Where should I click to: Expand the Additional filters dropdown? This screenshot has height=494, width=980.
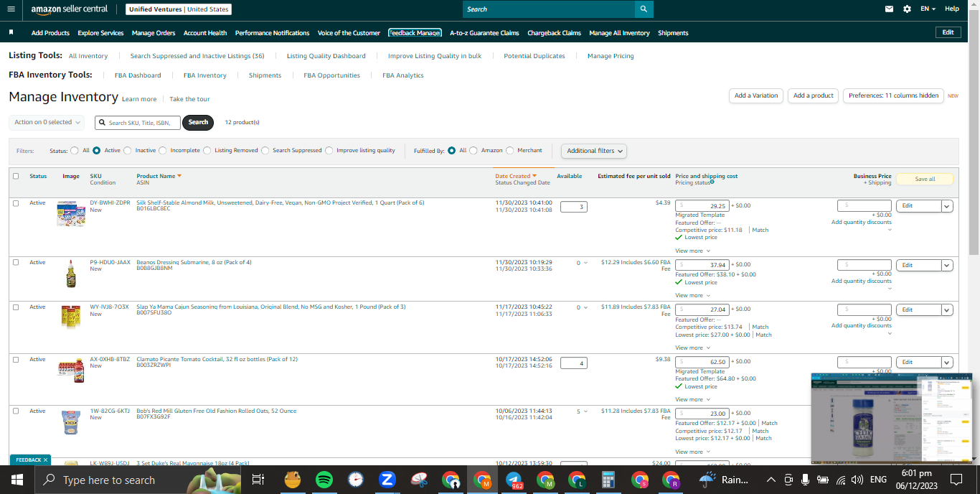[x=594, y=151]
